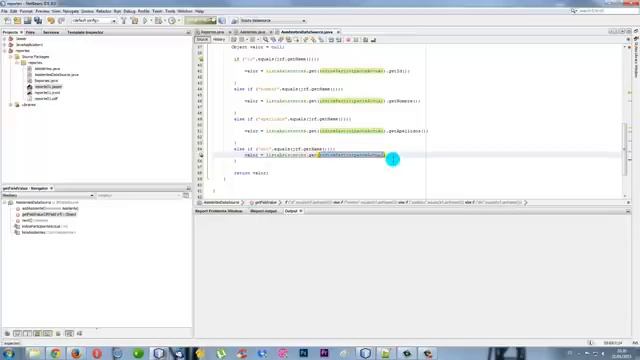The image size is (640, 360).
Task: Open the Reportes.java editor tab
Action: coord(212,32)
